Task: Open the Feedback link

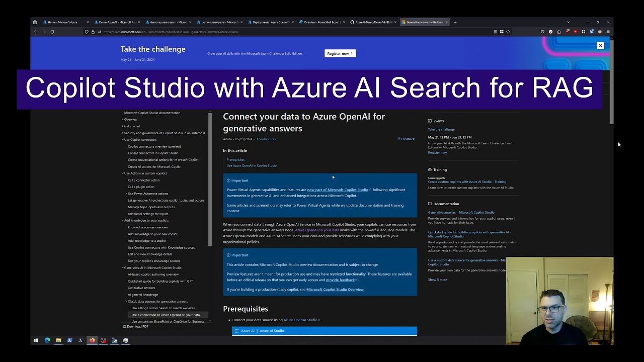Action: 406,139
